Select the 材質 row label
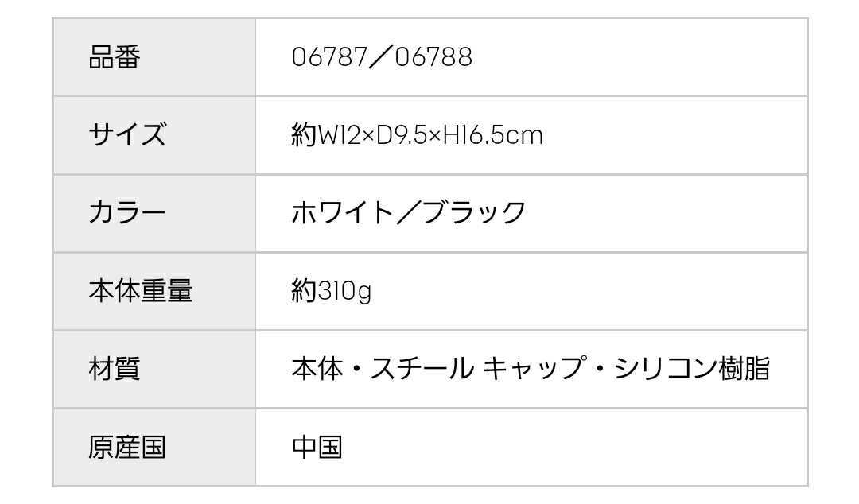859x504 pixels. pos(114,369)
